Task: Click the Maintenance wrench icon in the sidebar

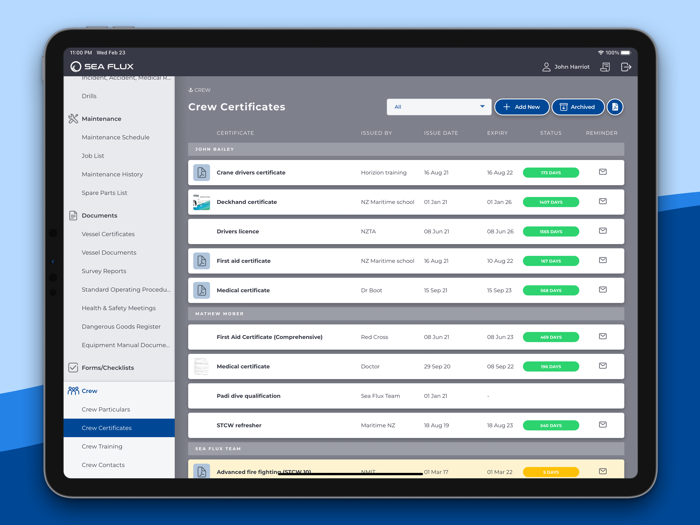Action: tap(73, 119)
